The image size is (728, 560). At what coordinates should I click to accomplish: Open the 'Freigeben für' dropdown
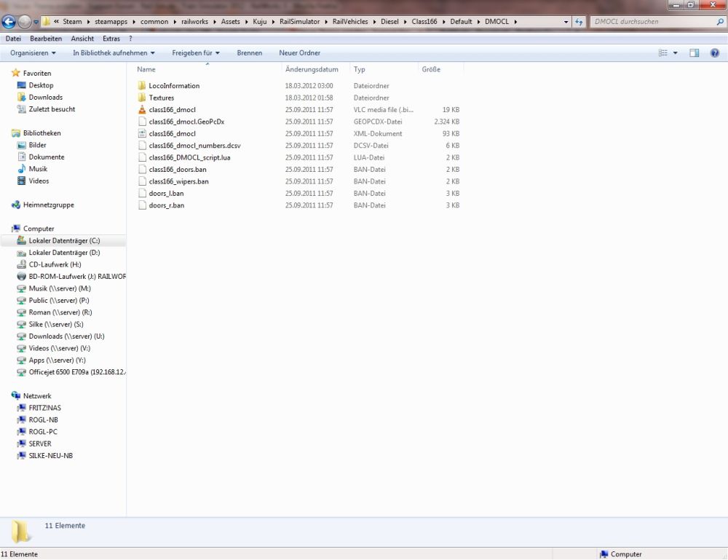[x=195, y=53]
